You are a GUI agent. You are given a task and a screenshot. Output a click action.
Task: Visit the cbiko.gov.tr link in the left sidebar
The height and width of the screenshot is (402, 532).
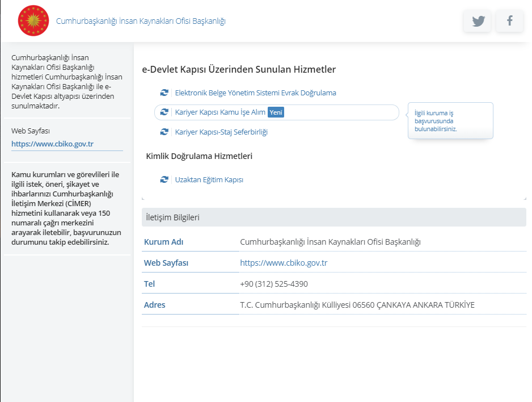coord(52,144)
